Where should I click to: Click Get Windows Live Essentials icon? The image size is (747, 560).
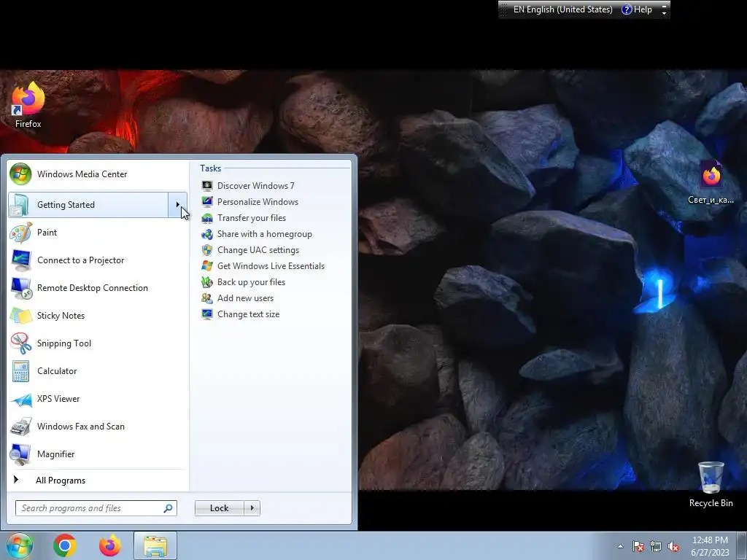(206, 266)
